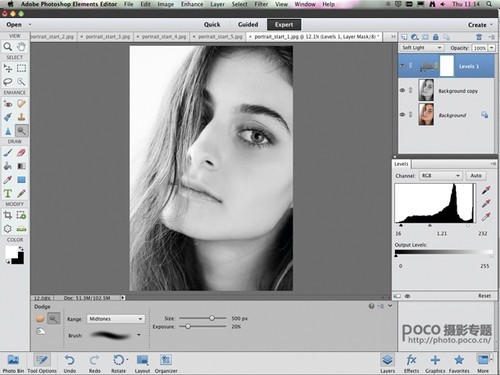Select the Red Eye Removal tool
The image size is (500, 375).
coord(8,104)
